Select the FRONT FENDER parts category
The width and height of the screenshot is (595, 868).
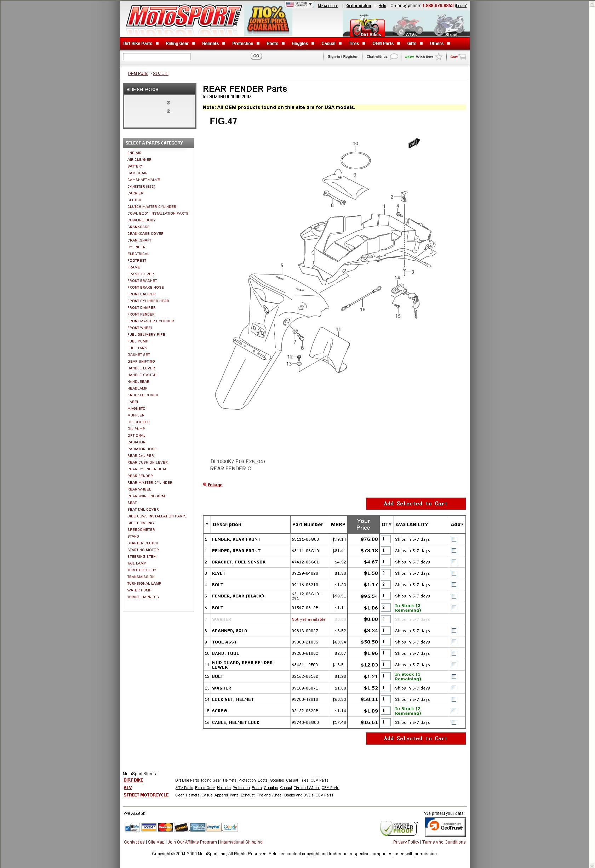click(x=141, y=314)
